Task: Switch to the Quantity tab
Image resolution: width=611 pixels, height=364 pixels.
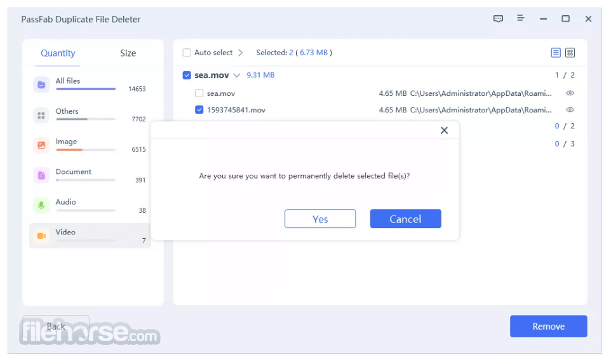Action: tap(58, 53)
